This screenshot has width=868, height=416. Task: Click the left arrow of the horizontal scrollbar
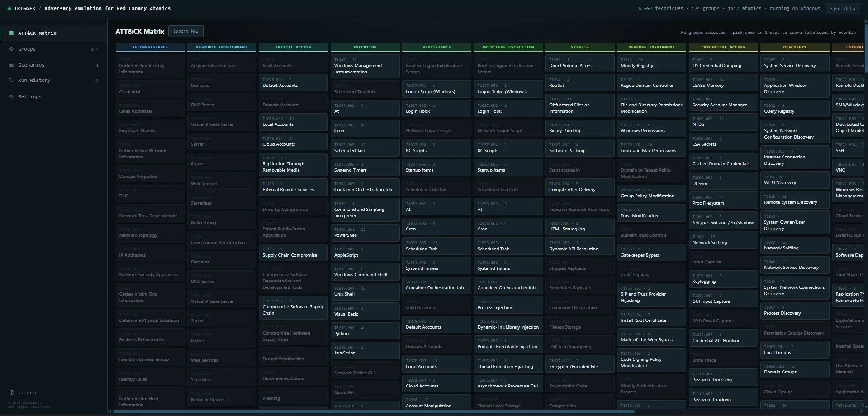point(110,411)
